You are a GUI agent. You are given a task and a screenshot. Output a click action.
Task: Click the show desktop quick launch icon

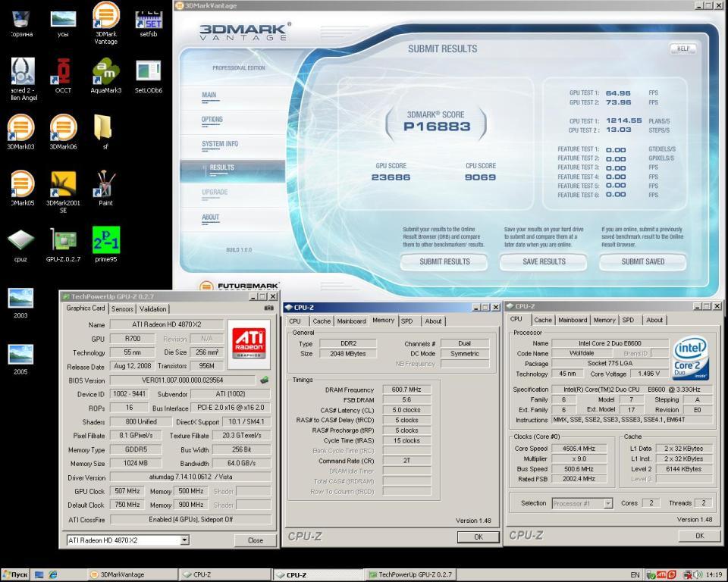coord(39,574)
